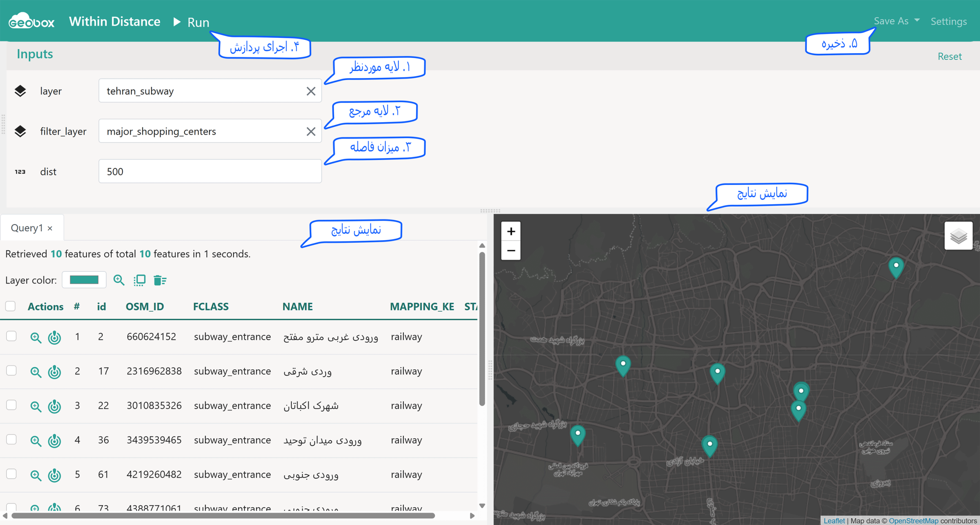Click the layer stack icon beside filter_layer
This screenshot has width=980, height=525.
(x=20, y=131)
